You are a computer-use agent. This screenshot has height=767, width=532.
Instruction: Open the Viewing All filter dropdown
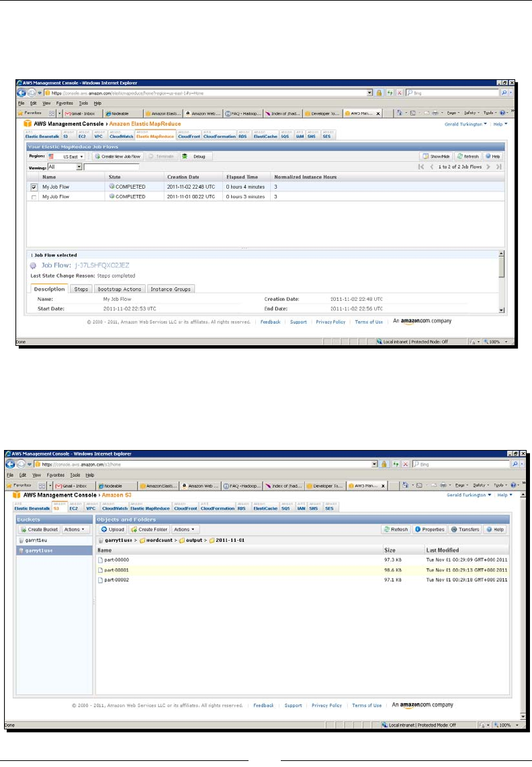tap(64, 167)
